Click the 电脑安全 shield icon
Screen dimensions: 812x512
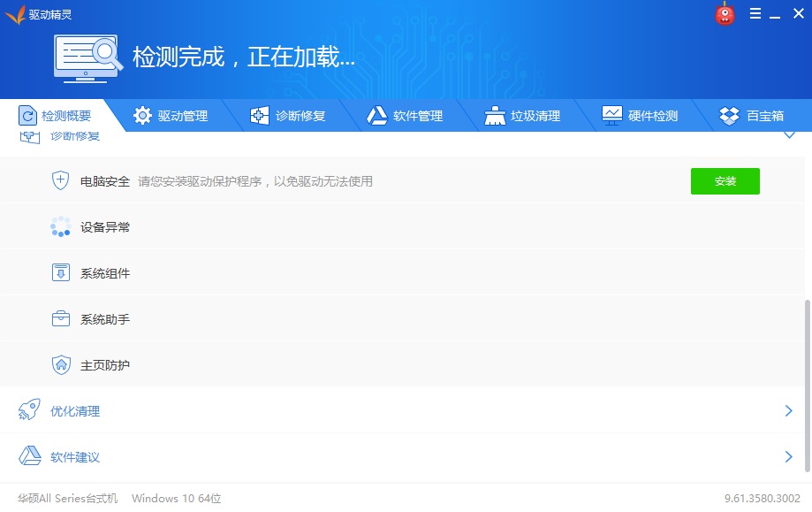click(60, 180)
